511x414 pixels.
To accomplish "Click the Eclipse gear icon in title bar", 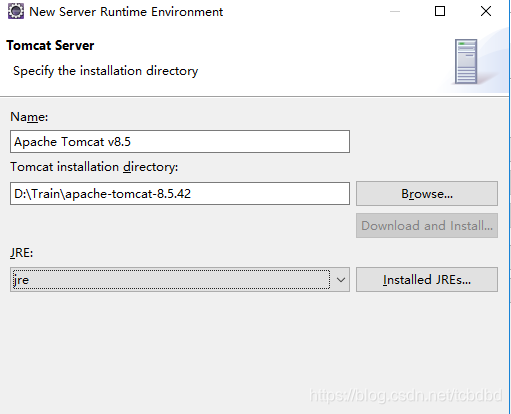I will [16, 11].
